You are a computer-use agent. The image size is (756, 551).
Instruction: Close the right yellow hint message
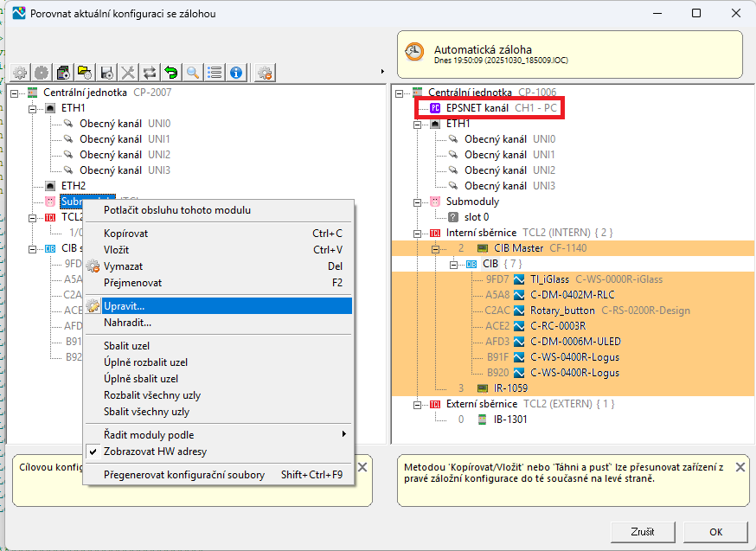(x=740, y=467)
